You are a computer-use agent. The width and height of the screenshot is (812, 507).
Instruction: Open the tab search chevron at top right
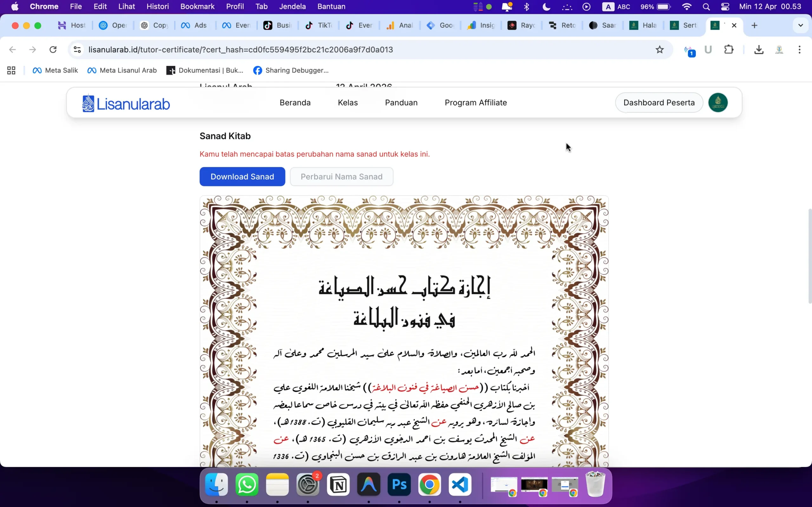click(800, 25)
